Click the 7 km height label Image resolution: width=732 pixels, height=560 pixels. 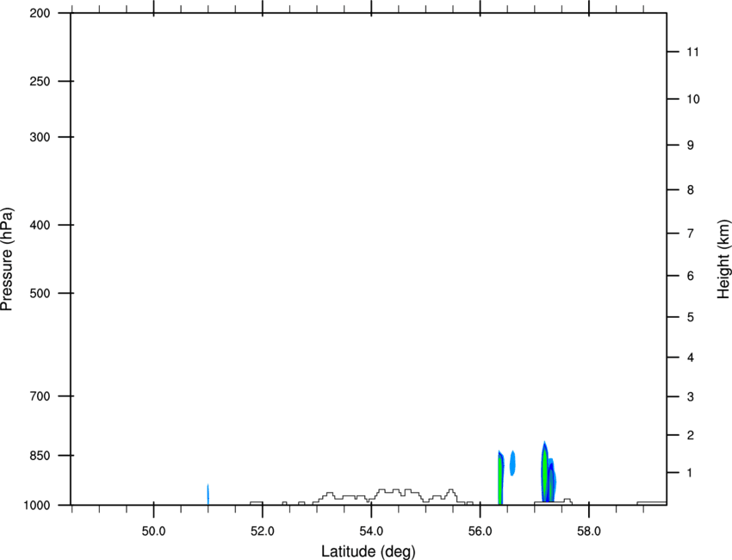tap(691, 233)
